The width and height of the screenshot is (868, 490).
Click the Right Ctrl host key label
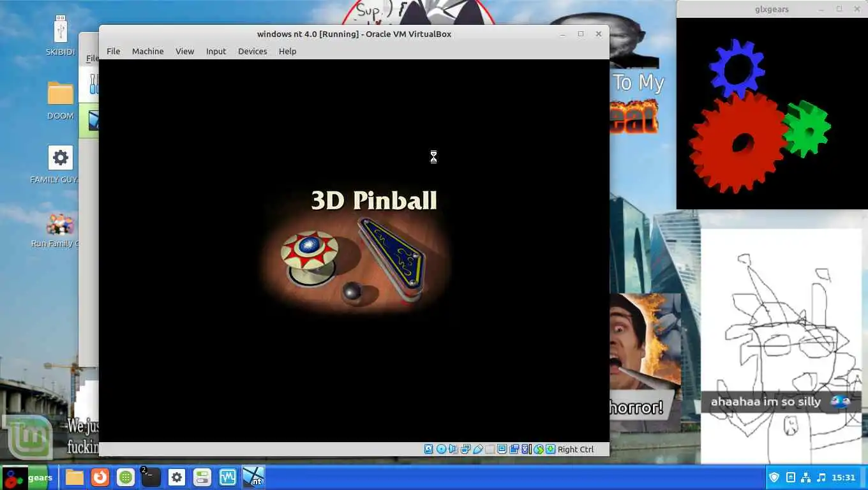click(x=576, y=449)
